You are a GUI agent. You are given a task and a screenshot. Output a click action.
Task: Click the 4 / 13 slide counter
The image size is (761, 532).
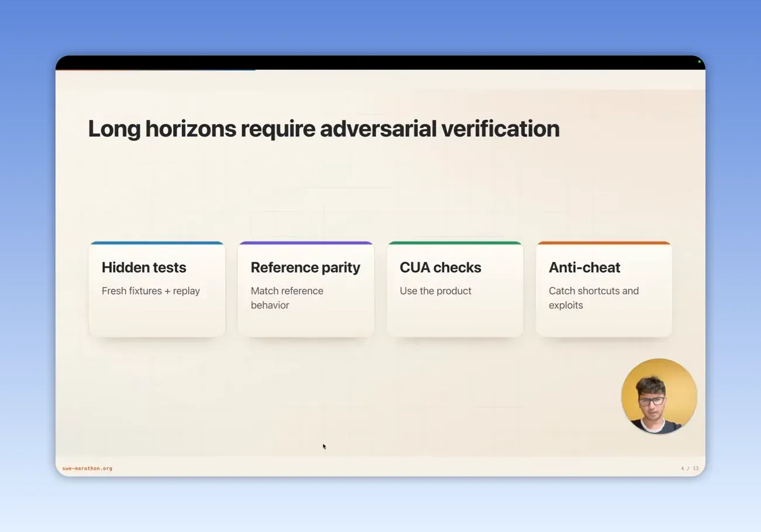click(x=690, y=468)
